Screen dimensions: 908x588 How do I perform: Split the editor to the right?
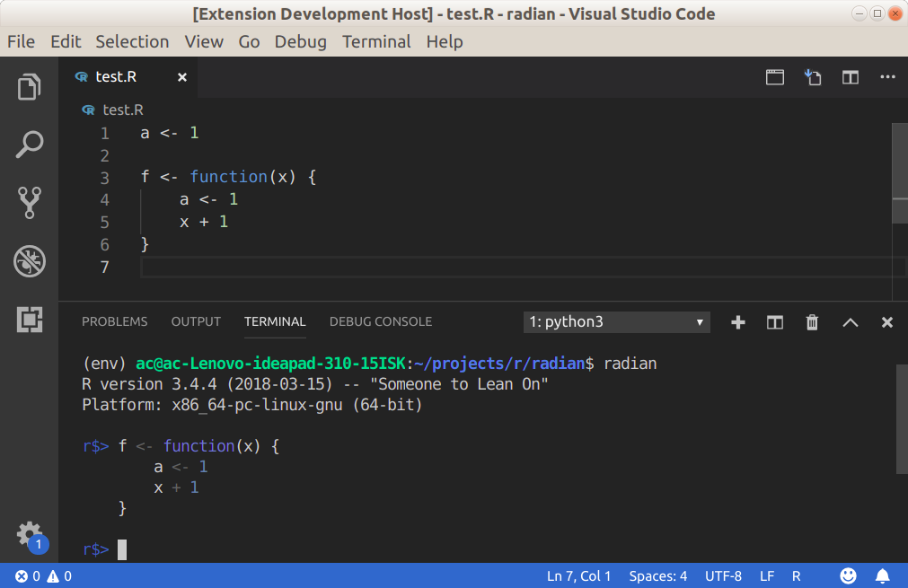coord(851,77)
